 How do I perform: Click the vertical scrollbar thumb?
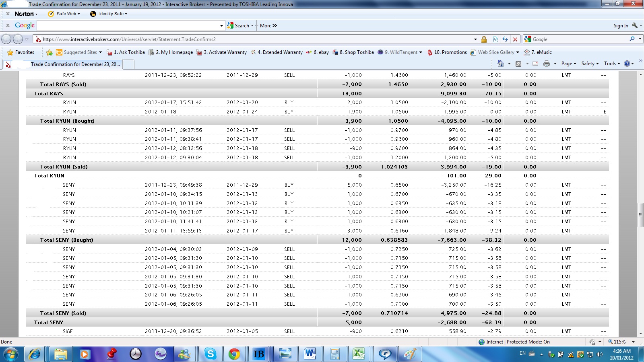(x=640, y=215)
